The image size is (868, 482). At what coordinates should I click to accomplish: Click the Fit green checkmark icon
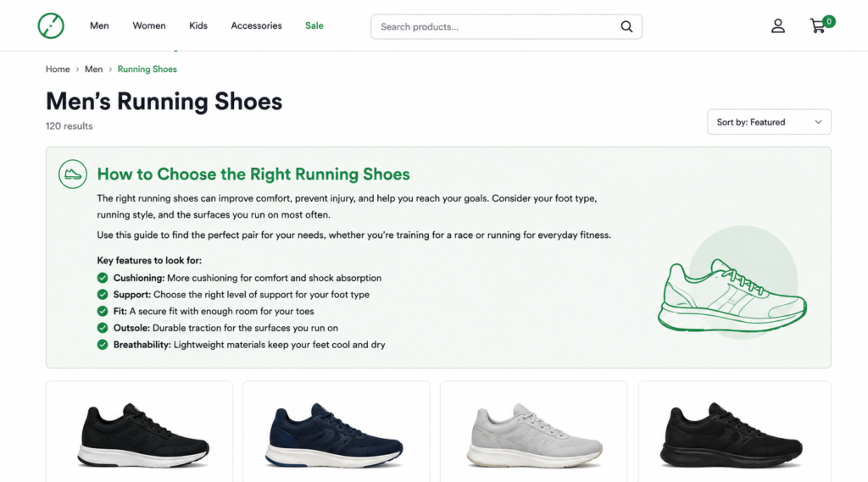103,311
